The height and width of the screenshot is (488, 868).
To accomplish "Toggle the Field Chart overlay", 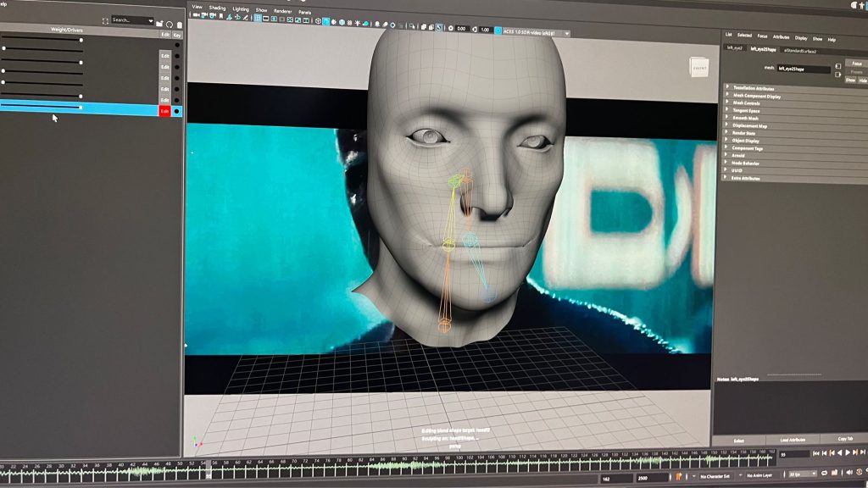I will point(290,20).
